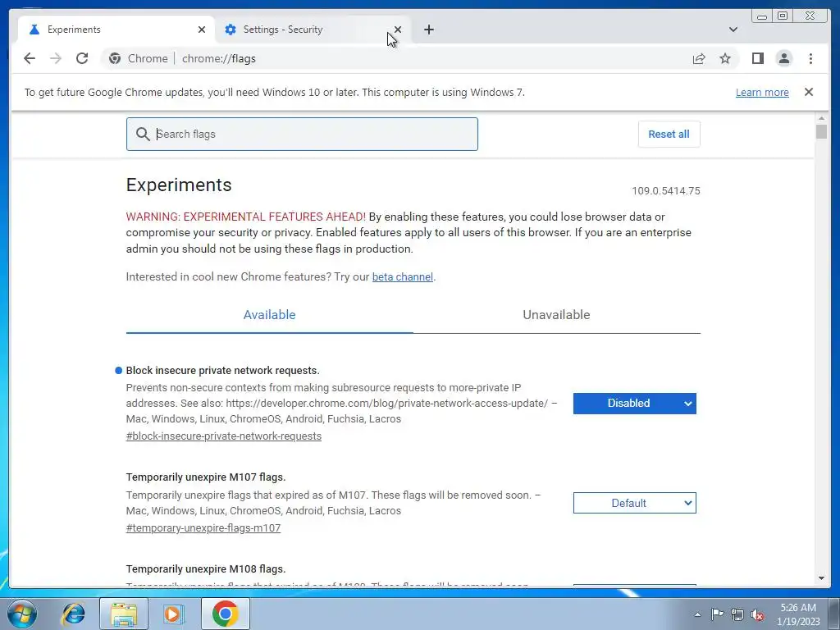
Task: Click the muted volume tray icon
Action: [x=757, y=615]
